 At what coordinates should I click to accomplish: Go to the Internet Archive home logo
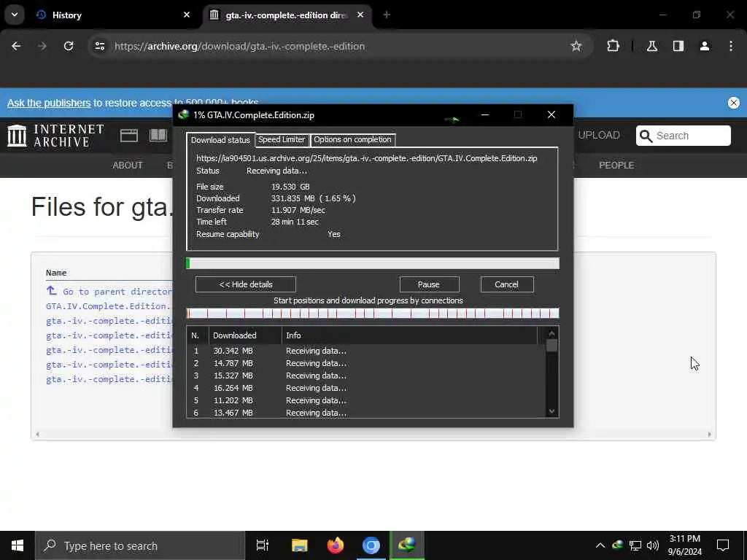click(55, 136)
